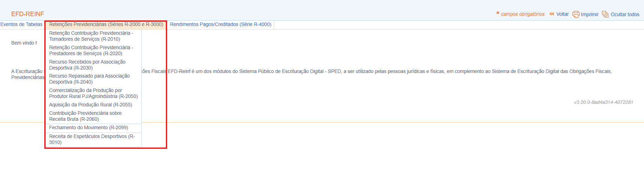
Task: Hide all sections with Ocultar todos
Action: [x=625, y=14]
